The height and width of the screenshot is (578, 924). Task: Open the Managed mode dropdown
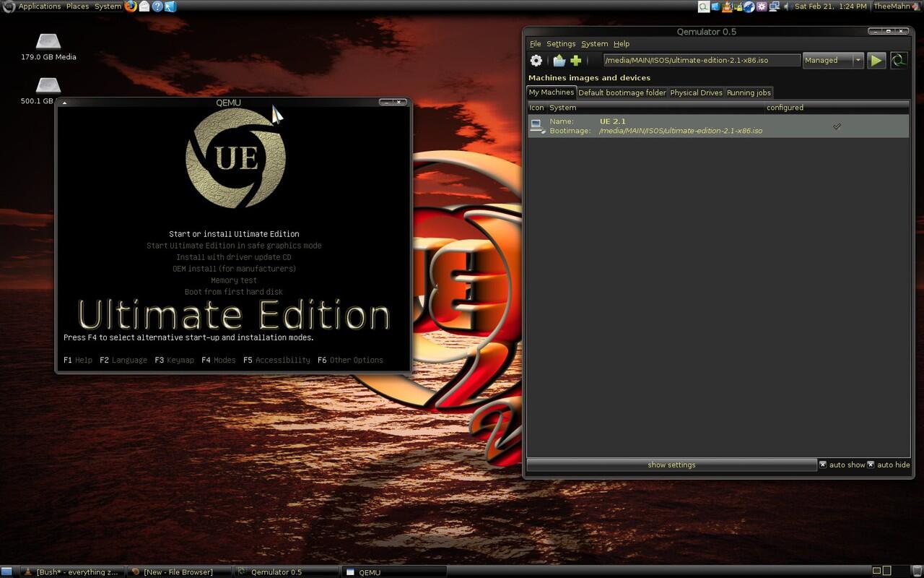click(859, 60)
